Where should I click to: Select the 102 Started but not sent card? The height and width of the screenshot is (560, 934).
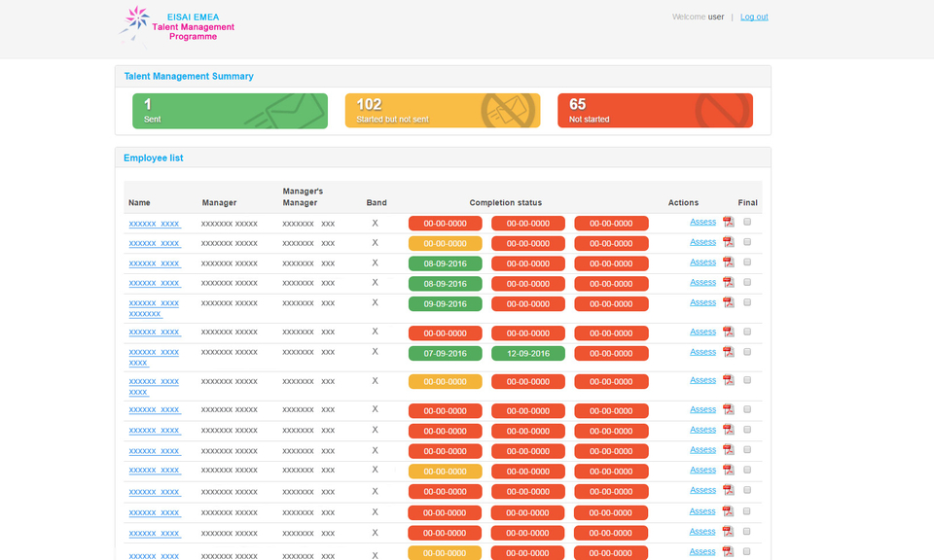pos(442,111)
